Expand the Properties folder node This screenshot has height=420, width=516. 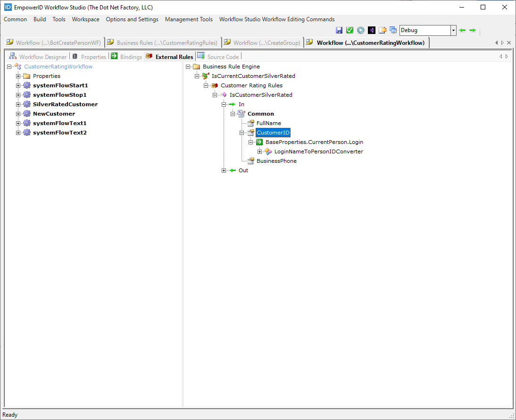click(18, 76)
